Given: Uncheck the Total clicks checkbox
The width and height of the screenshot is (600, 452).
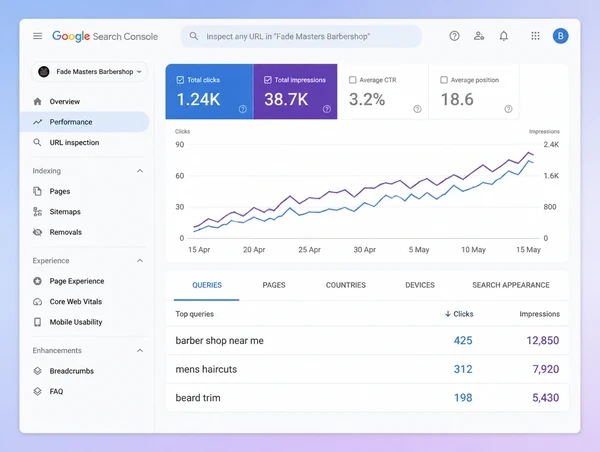Looking at the screenshot, I should pos(180,80).
